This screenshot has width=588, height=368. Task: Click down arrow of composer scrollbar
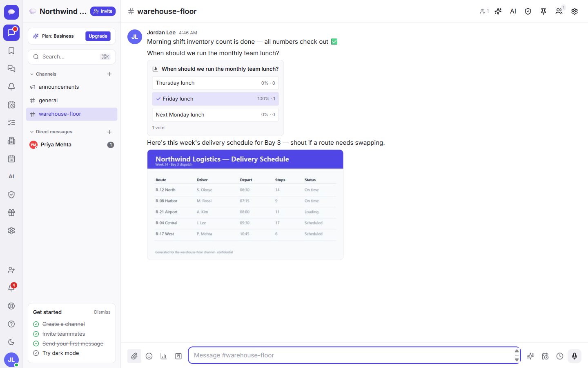tap(517, 360)
